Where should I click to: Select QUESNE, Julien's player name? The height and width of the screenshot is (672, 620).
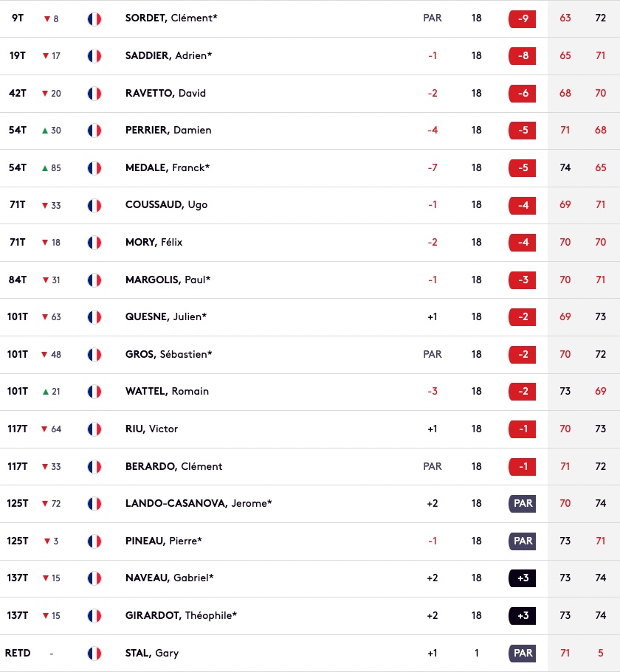[x=166, y=317]
